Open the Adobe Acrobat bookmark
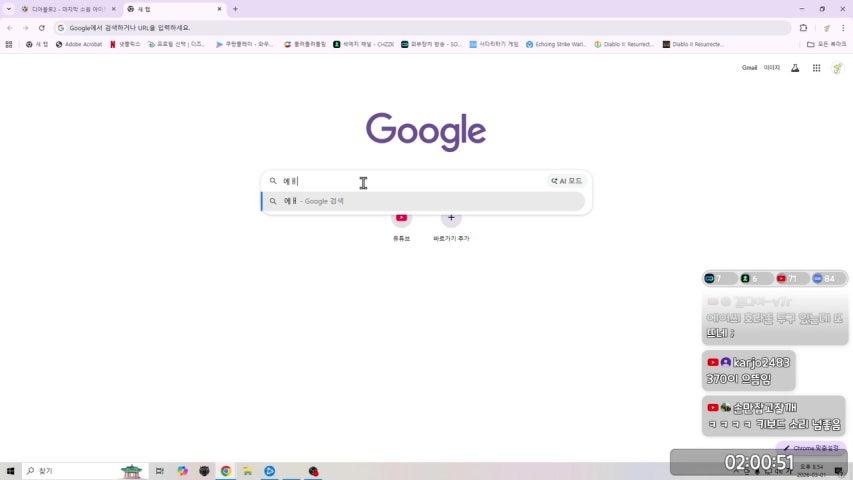The height and width of the screenshot is (480, 853). [79, 44]
